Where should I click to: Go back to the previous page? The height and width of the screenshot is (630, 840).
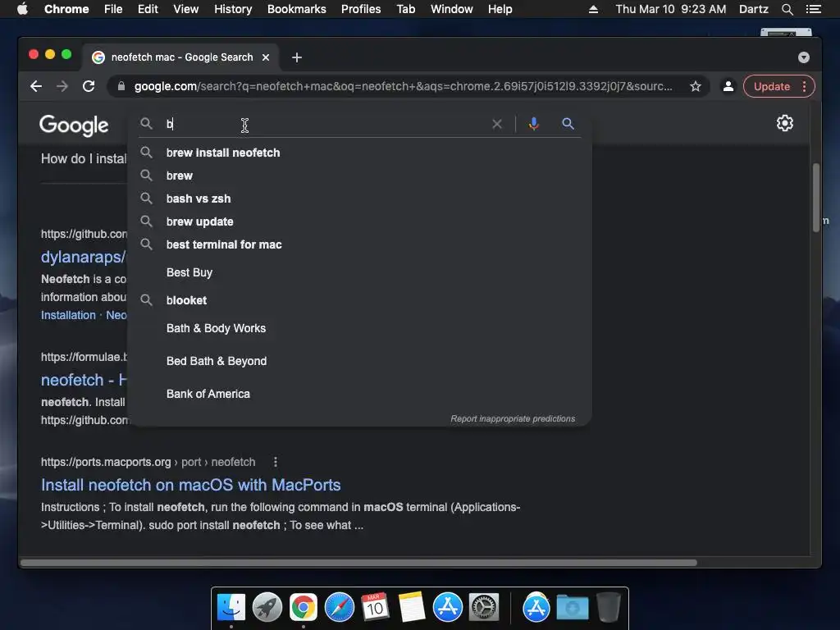[x=36, y=86]
